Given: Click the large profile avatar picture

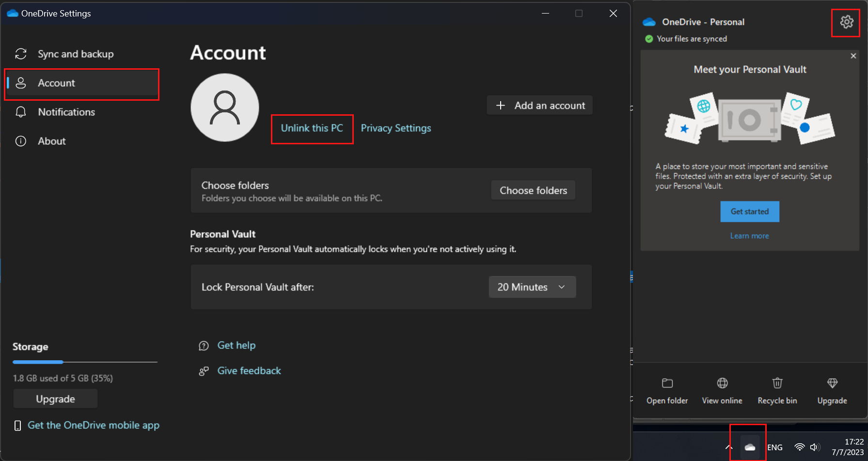Looking at the screenshot, I should pyautogui.click(x=225, y=108).
